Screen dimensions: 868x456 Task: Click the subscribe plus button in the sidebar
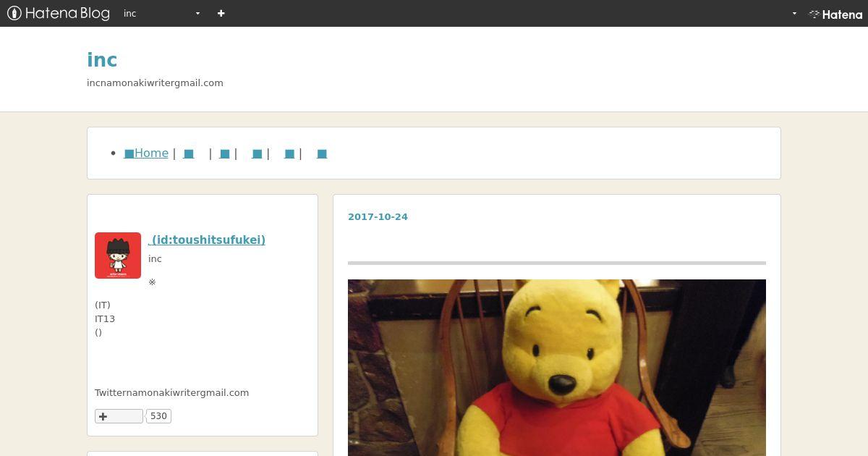point(119,416)
